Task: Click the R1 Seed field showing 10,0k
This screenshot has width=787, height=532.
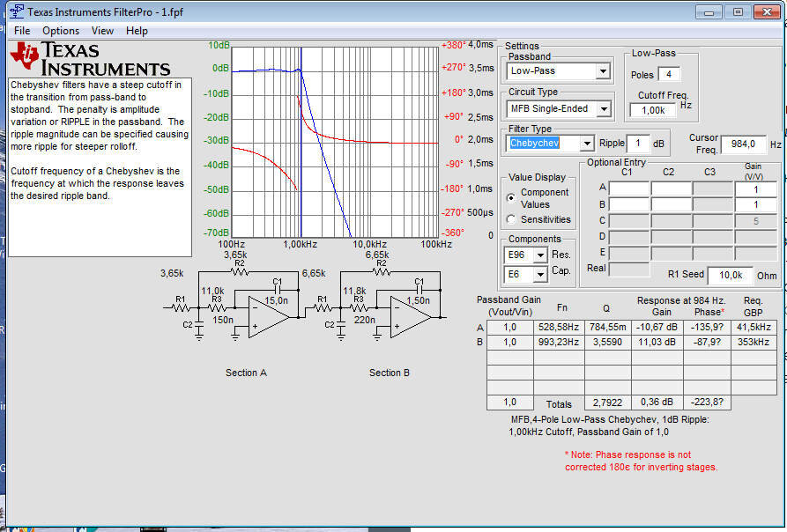Action: [x=731, y=275]
